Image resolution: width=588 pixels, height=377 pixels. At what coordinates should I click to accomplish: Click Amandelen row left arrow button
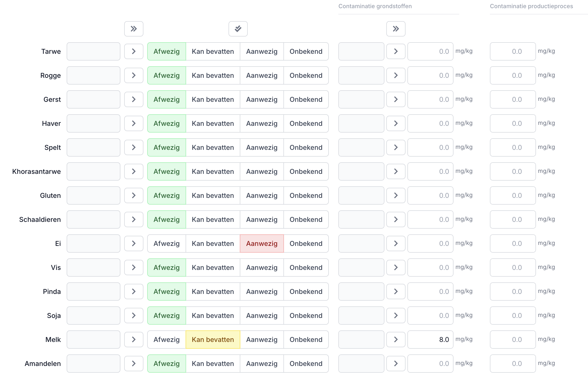134,363
